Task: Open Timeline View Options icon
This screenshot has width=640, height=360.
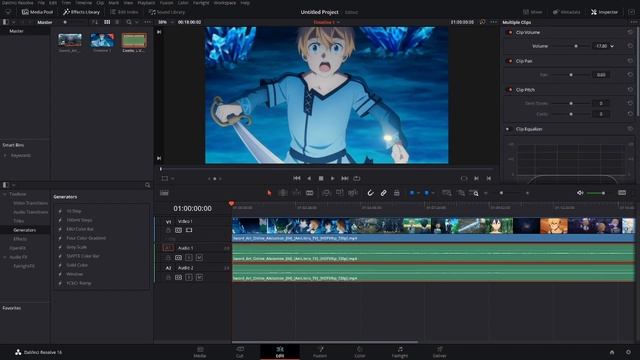Action: point(164,193)
